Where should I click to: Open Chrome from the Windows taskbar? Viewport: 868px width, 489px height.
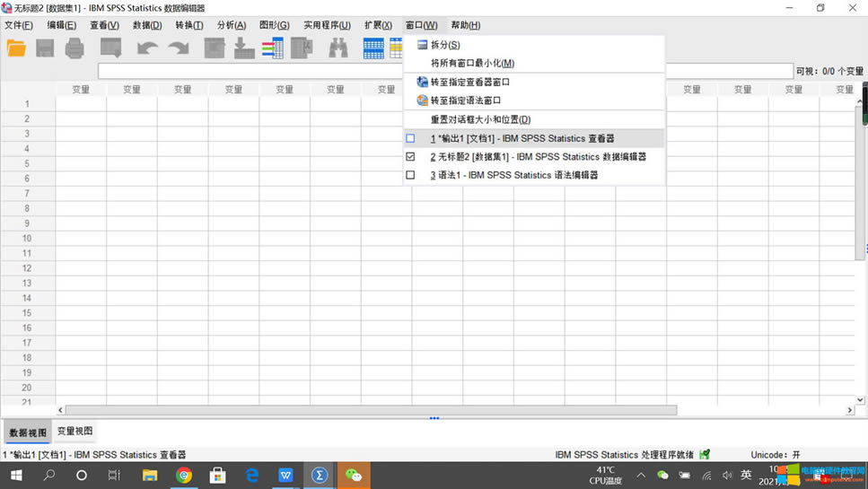(184, 476)
